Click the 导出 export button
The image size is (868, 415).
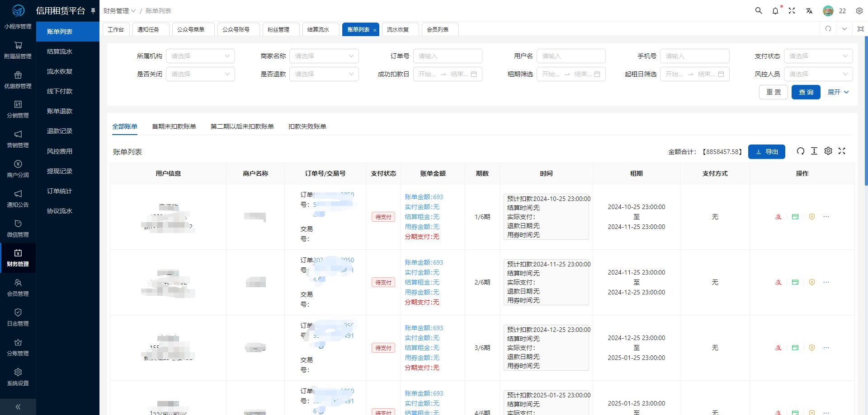coord(767,152)
